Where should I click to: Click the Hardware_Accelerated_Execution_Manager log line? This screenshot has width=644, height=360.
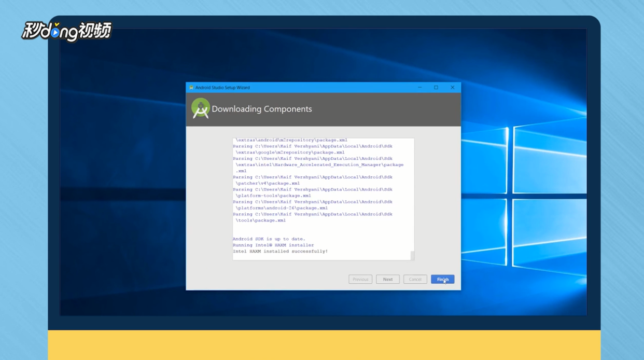[319, 165]
